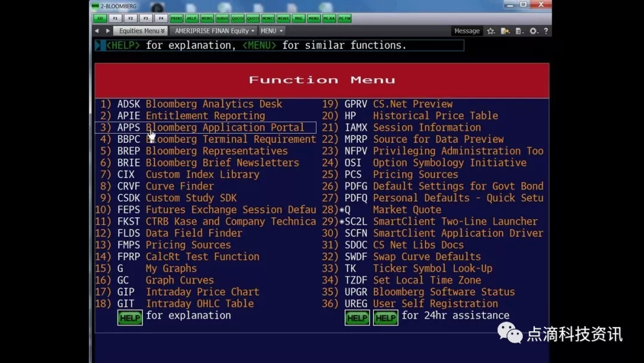Click the green NEWS toolbar key
Screen dimensions: 644x363
coord(283,18)
